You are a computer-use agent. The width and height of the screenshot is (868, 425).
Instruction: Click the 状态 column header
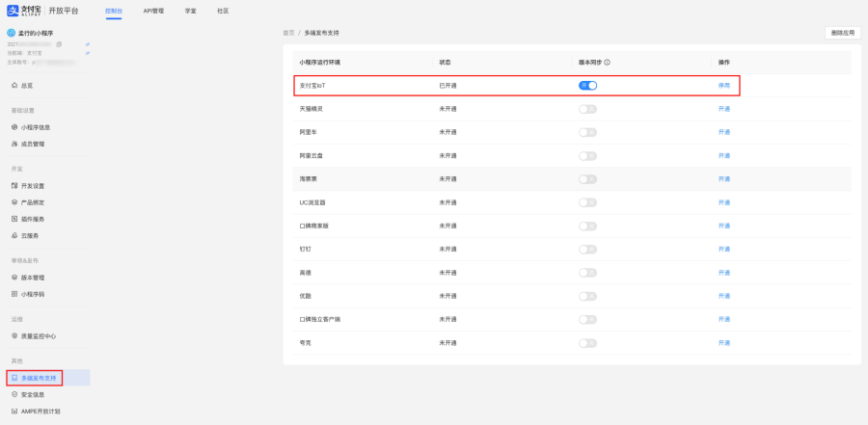point(445,63)
